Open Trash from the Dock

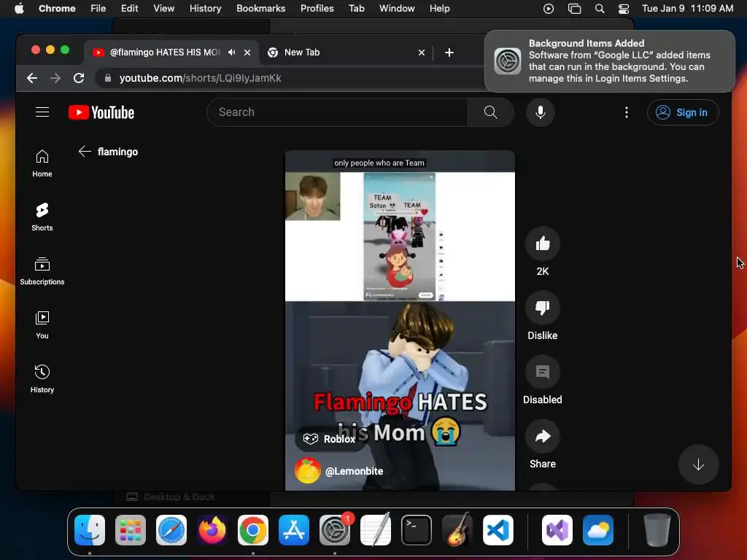[657, 530]
